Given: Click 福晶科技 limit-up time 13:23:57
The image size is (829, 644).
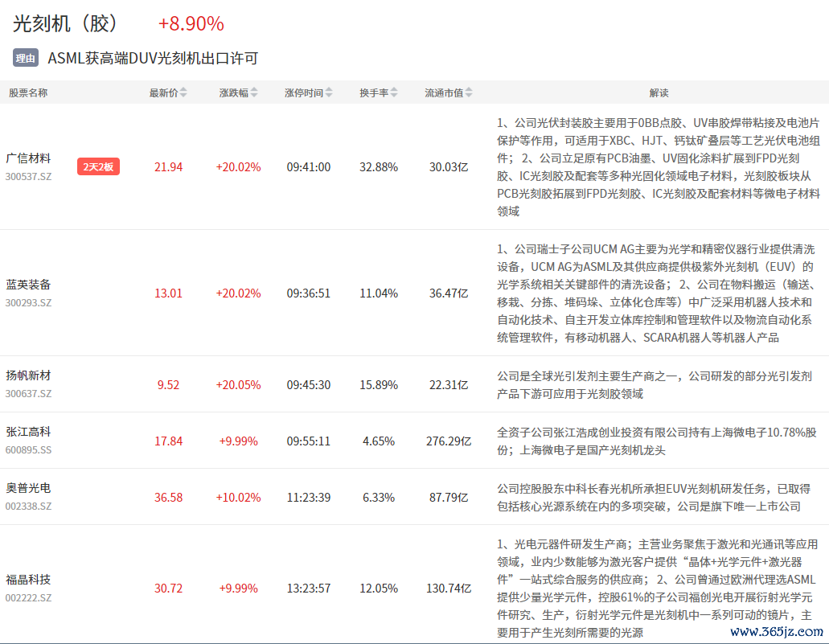Looking at the screenshot, I should (x=309, y=589).
